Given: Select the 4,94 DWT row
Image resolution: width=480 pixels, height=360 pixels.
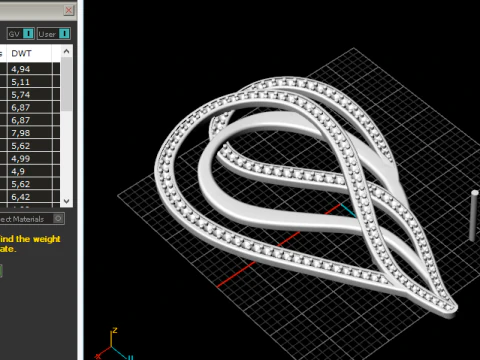Looking at the screenshot, I should click(30, 69).
